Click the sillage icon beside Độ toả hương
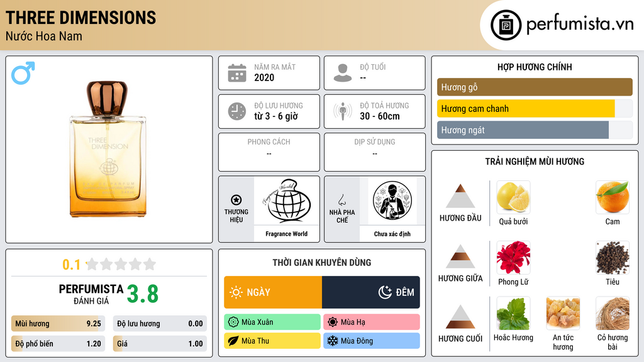This screenshot has width=644, height=362. click(343, 111)
